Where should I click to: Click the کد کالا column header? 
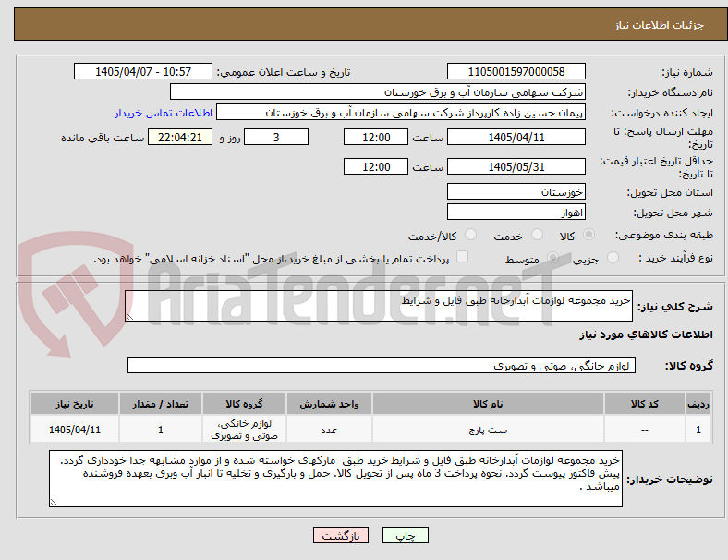645,404
